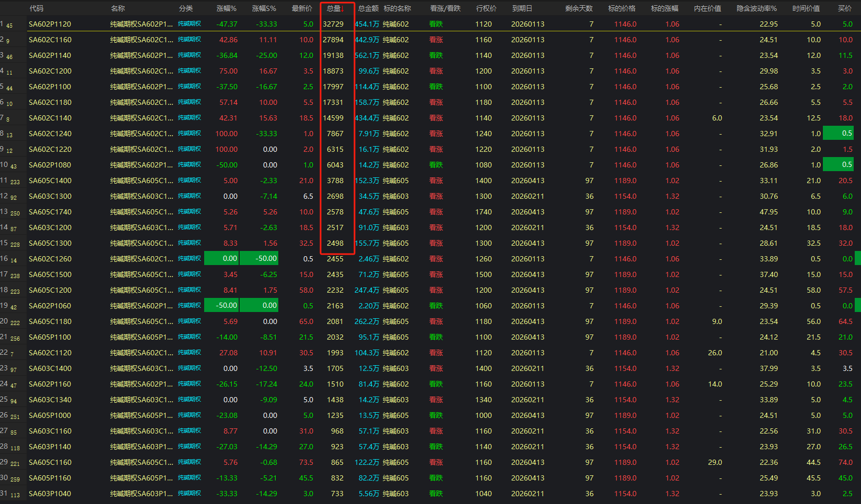The image size is (861, 504).
Task: Click the 隐含波动率% column header
Action: click(756, 8)
